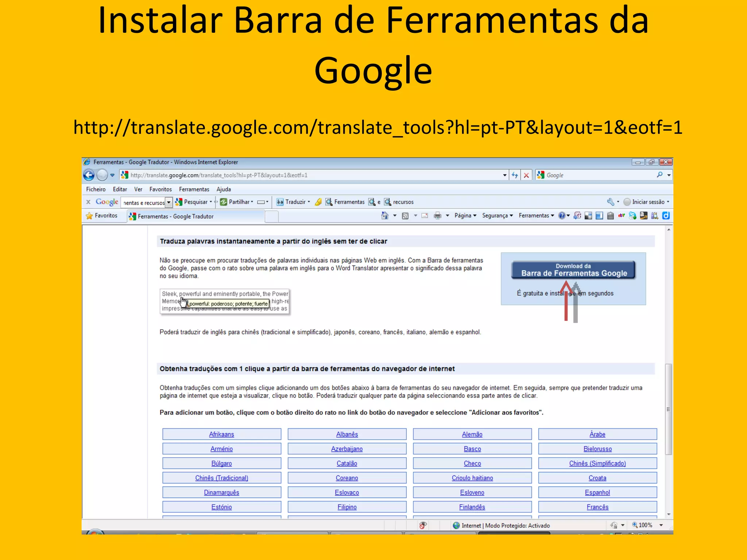Expand the Print button dropdown arrow

tap(447, 215)
